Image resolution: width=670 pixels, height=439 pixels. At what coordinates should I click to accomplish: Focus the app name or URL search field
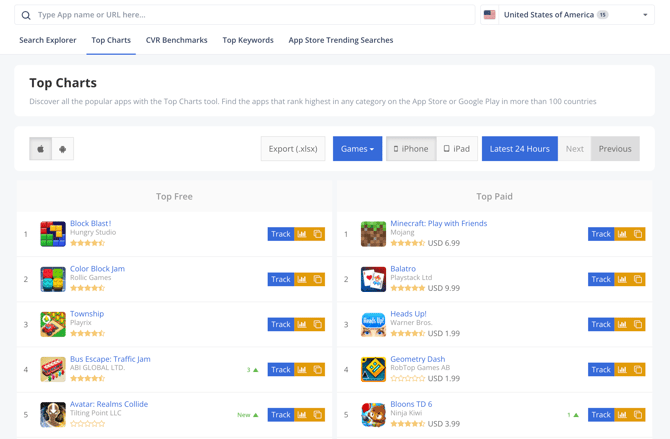click(x=250, y=15)
